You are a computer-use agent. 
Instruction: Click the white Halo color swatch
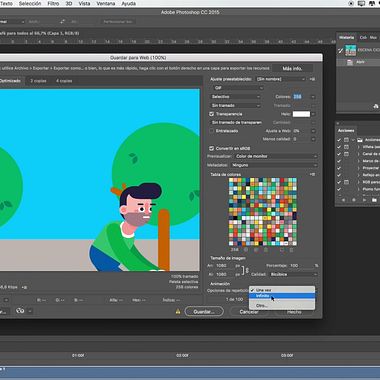(x=301, y=114)
